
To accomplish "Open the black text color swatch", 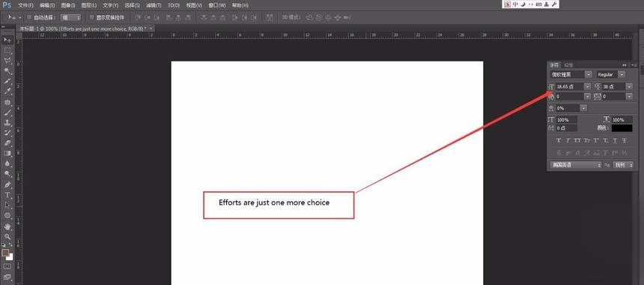I will tap(622, 128).
